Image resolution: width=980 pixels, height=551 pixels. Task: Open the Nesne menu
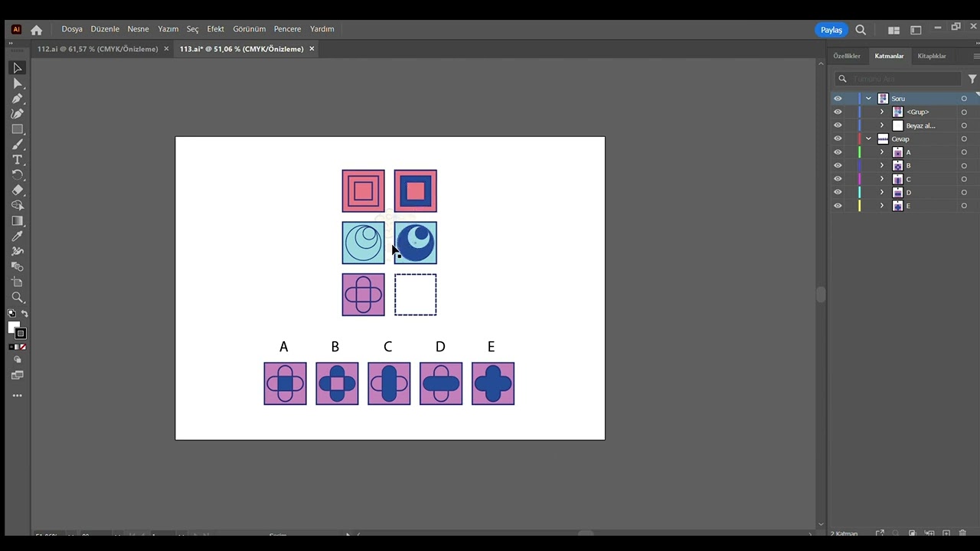(x=138, y=29)
